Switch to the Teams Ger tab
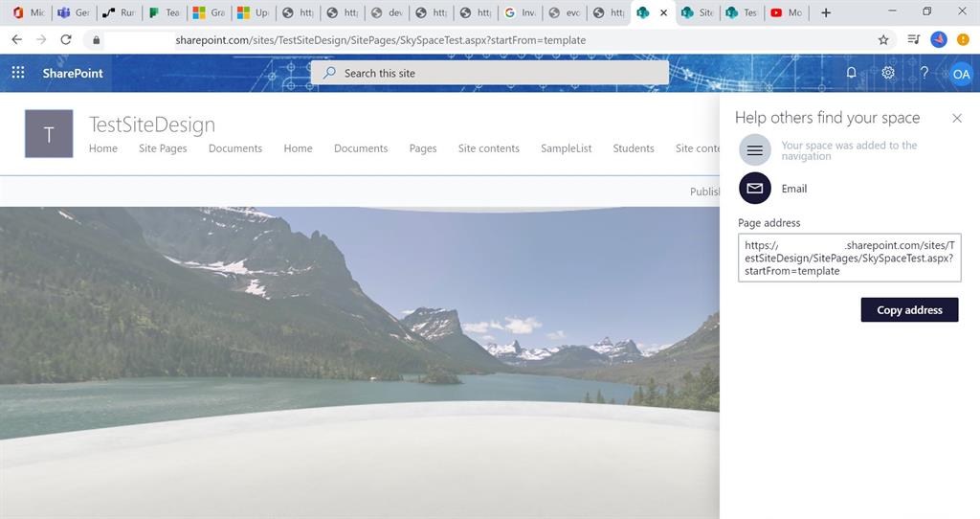This screenshot has height=519, width=980. [x=74, y=12]
